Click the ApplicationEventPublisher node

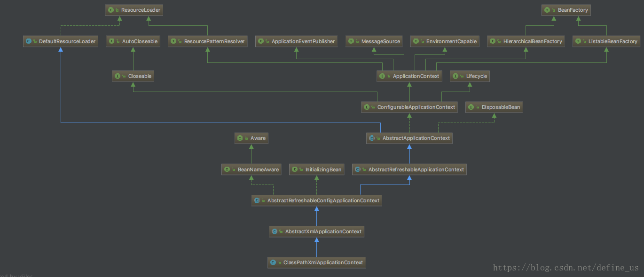pos(297,41)
